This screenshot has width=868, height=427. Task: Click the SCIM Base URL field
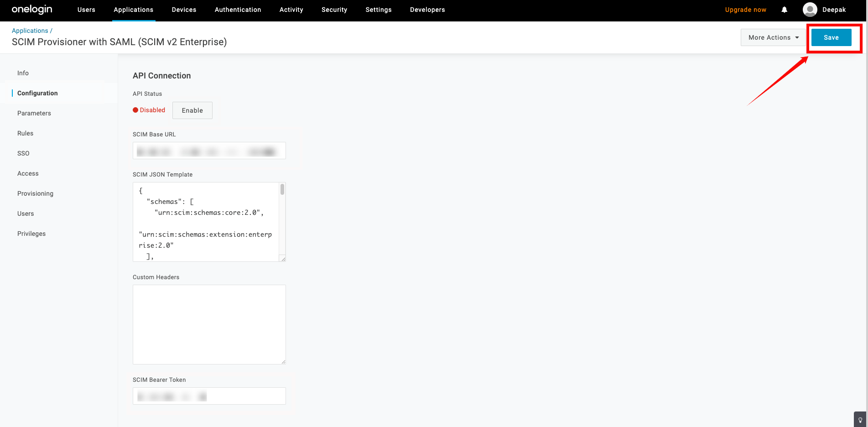pos(209,151)
